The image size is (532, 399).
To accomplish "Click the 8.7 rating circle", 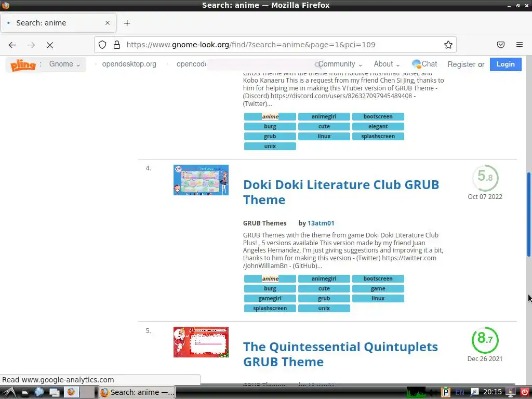I will (x=485, y=340).
